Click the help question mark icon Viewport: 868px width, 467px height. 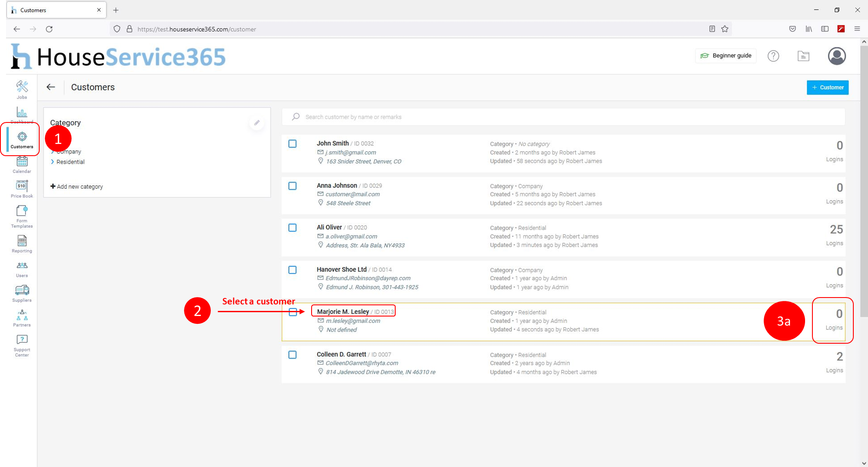coord(773,56)
